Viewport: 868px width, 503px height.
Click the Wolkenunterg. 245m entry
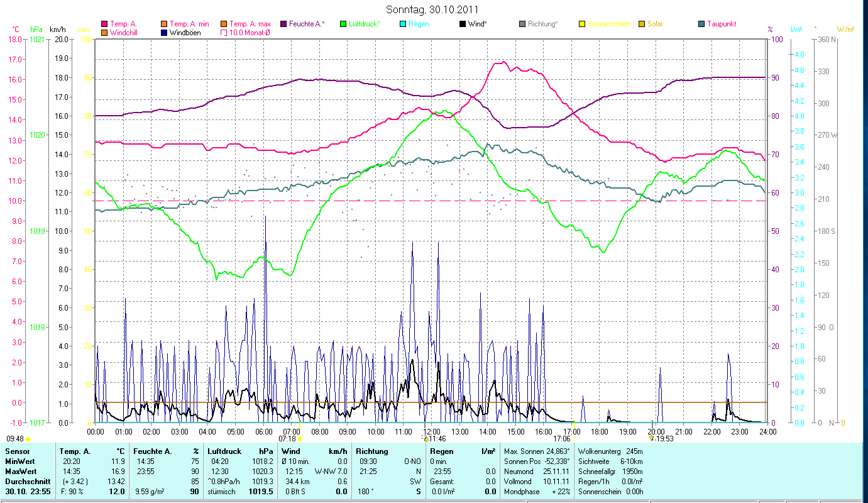coord(610,451)
